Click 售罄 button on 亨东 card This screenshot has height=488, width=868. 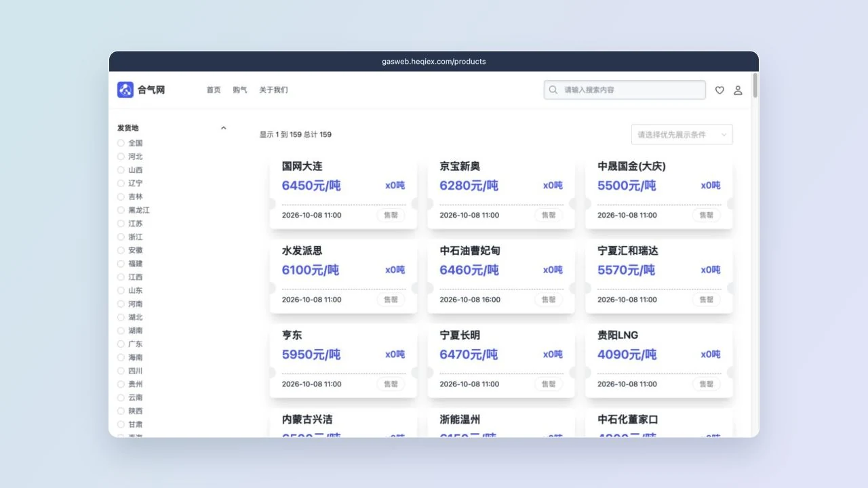pos(391,384)
